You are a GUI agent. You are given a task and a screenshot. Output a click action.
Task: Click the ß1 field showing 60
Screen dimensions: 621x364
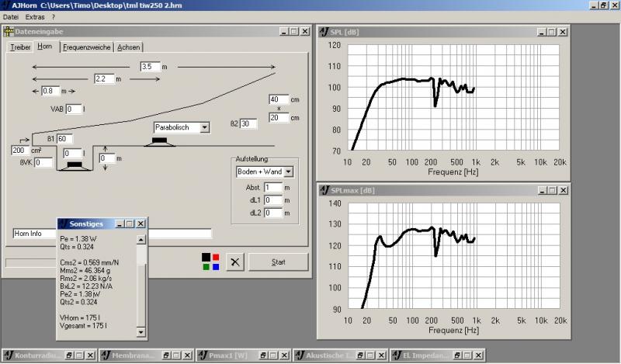click(x=64, y=139)
